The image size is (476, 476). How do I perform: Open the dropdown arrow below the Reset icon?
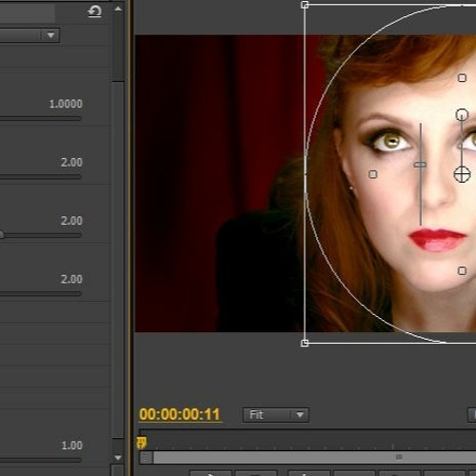tap(50, 35)
